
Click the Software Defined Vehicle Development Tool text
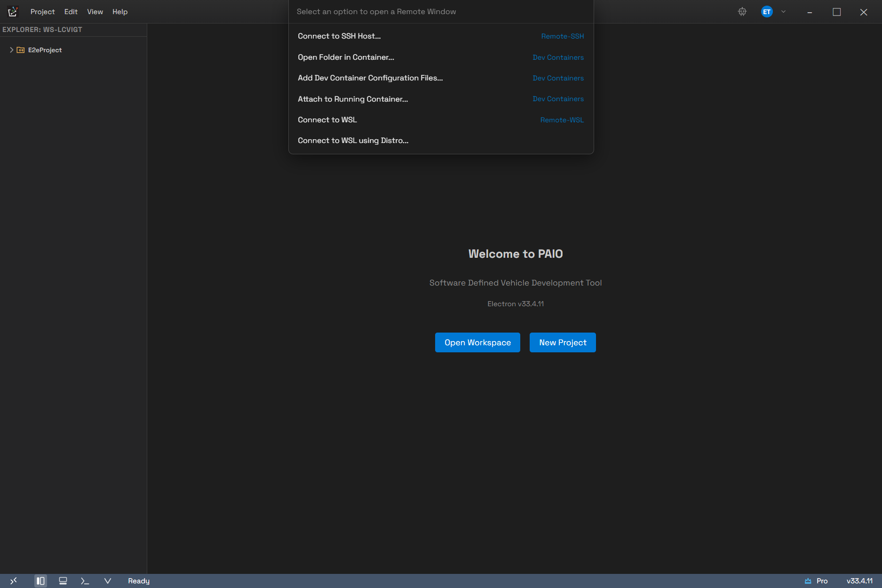pyautogui.click(x=516, y=283)
